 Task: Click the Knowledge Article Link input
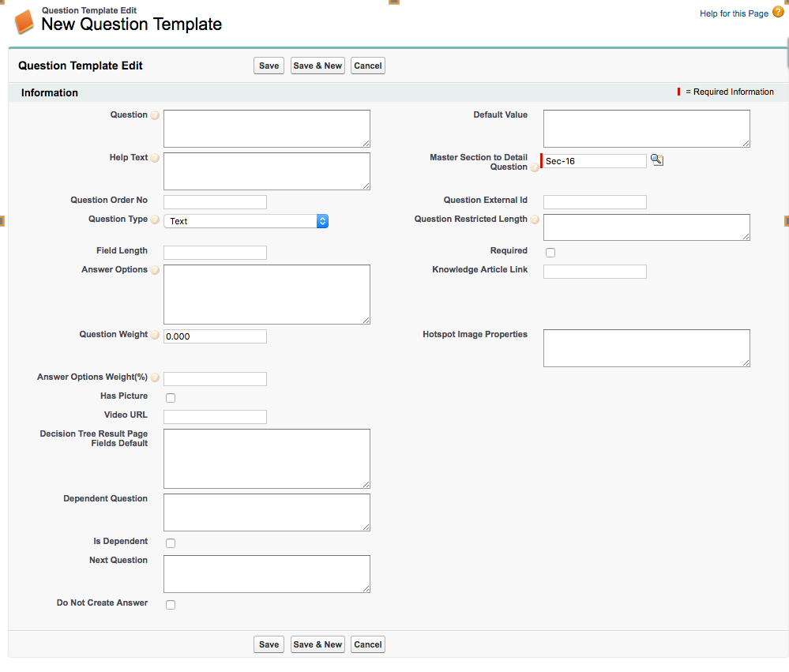coord(595,272)
